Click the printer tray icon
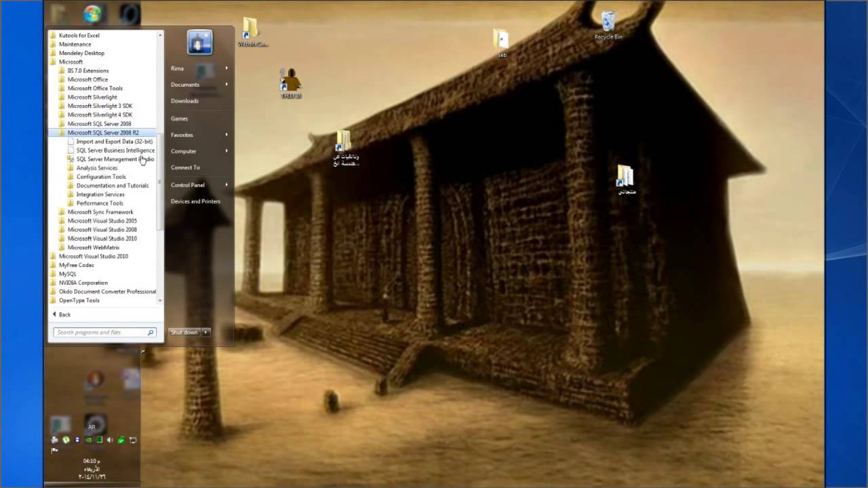The height and width of the screenshot is (488, 868). click(55, 440)
